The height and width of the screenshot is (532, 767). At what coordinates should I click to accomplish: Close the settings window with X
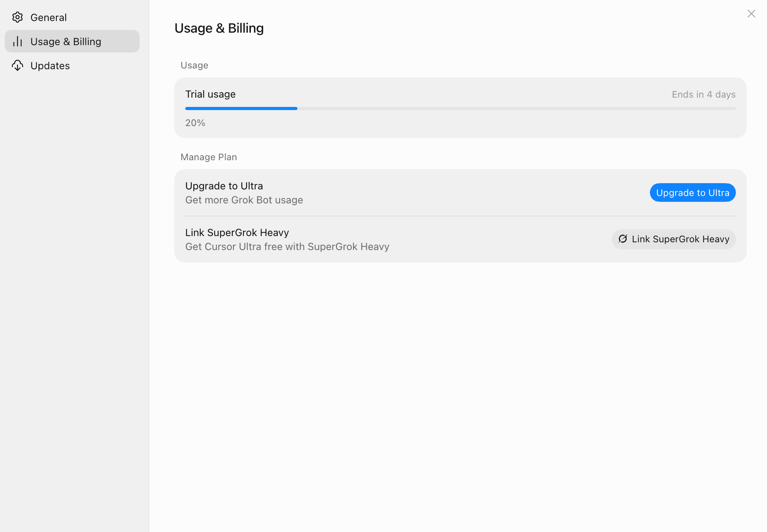[x=751, y=14]
